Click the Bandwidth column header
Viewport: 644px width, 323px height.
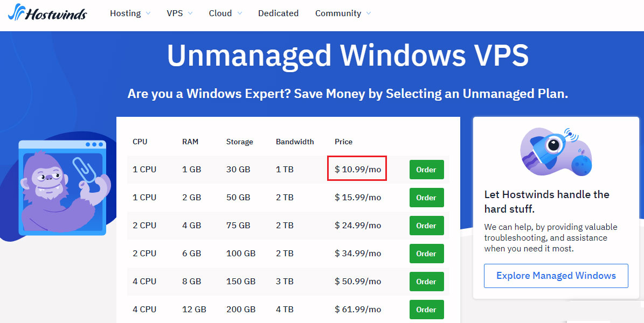click(x=294, y=142)
